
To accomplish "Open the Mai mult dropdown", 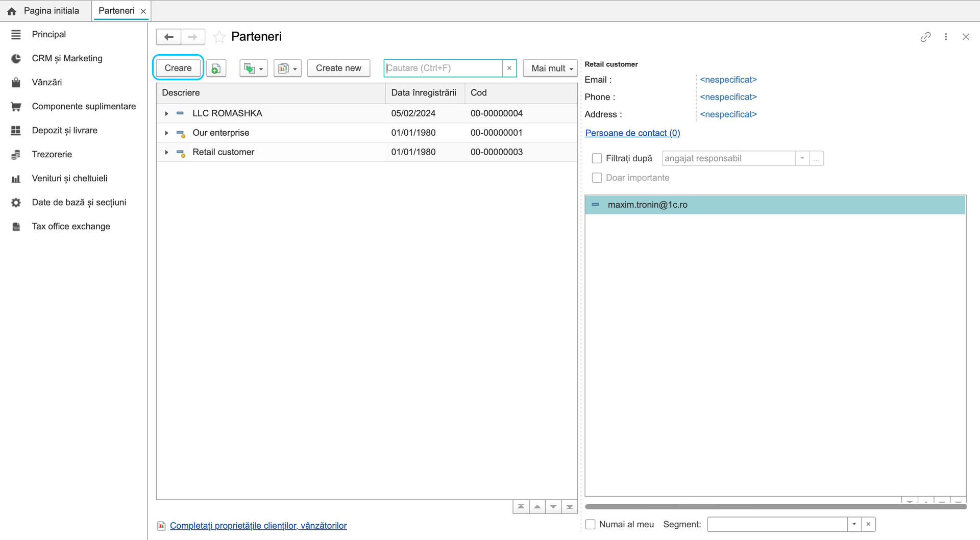I will [550, 68].
